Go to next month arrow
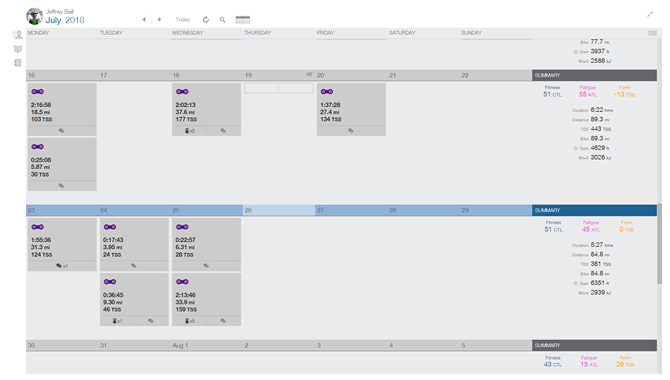 (159, 19)
